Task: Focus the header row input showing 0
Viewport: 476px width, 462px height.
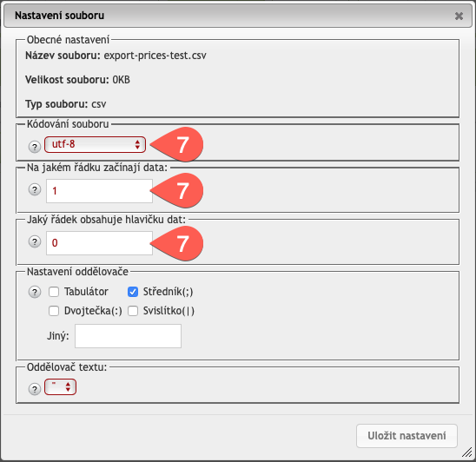Action: (x=99, y=243)
